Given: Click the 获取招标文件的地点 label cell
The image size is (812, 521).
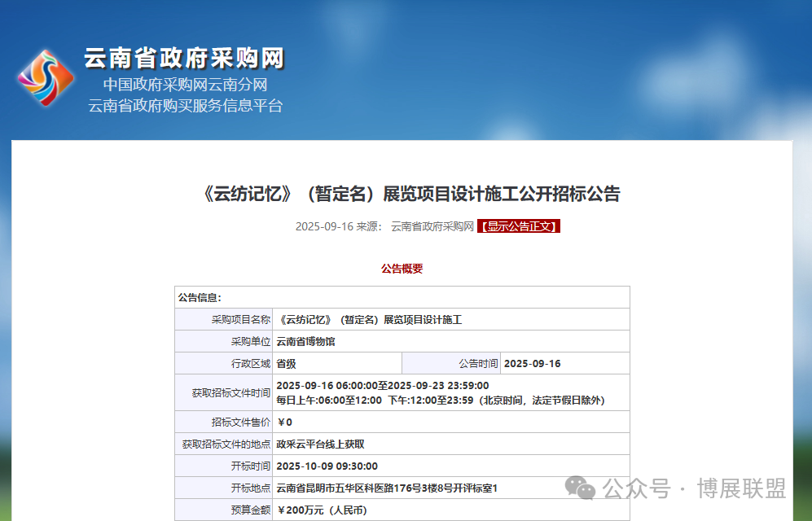Looking at the screenshot, I should (224, 444).
